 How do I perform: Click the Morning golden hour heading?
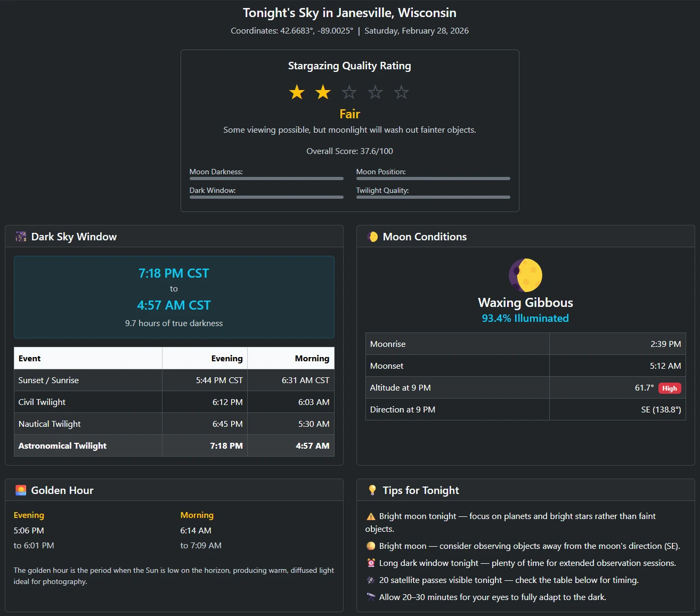tap(197, 515)
